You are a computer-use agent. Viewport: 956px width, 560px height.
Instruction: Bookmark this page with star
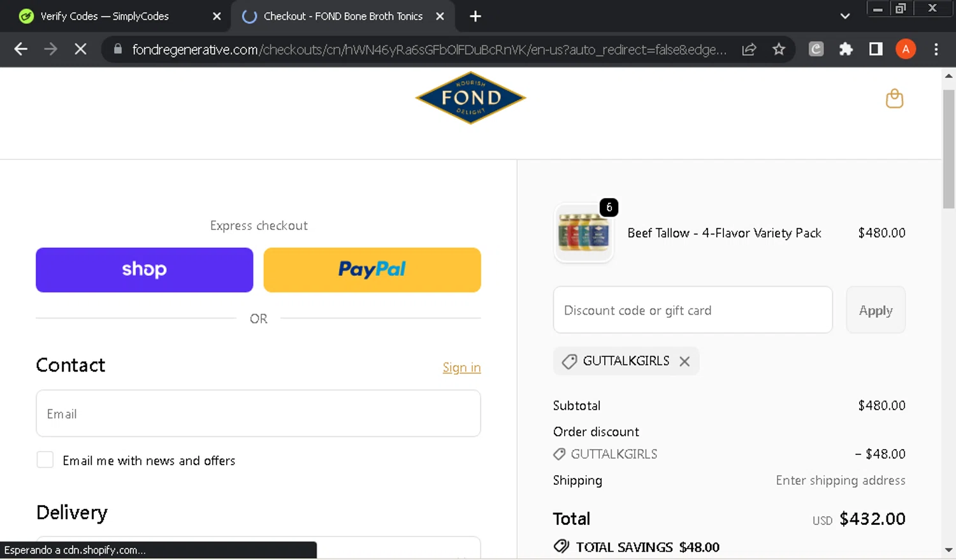tap(779, 49)
